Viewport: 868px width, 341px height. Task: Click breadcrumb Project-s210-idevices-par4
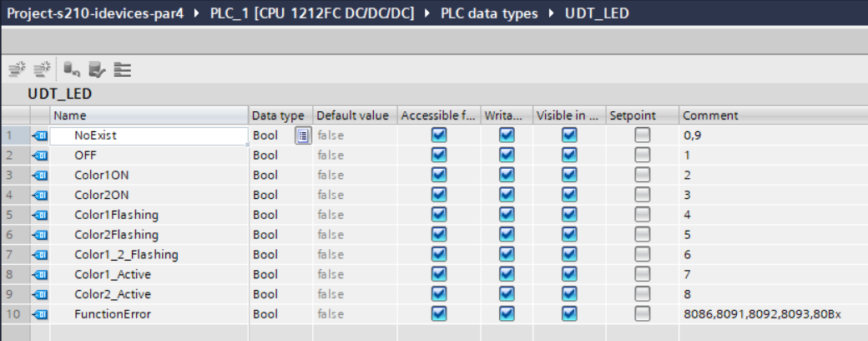[94, 13]
